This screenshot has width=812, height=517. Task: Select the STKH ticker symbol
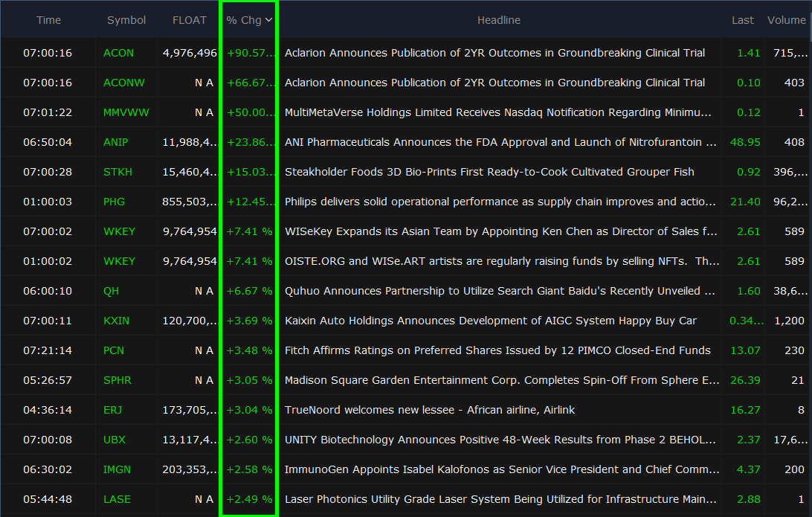pyautogui.click(x=117, y=172)
